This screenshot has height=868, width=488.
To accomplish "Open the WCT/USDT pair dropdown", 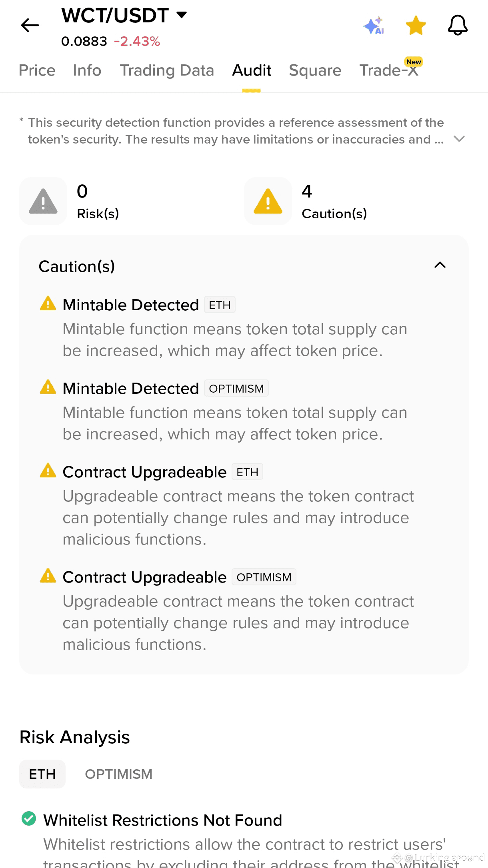I will tap(182, 15).
